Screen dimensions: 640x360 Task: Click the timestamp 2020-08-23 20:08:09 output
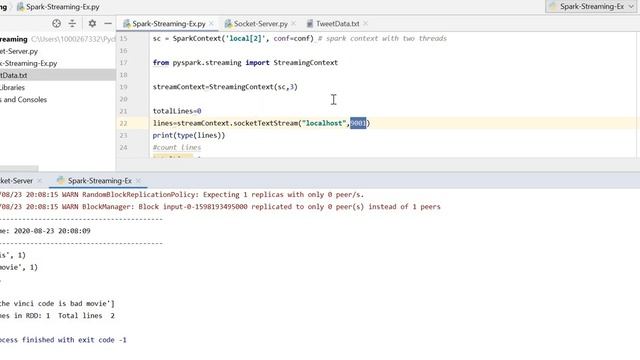[52, 231]
